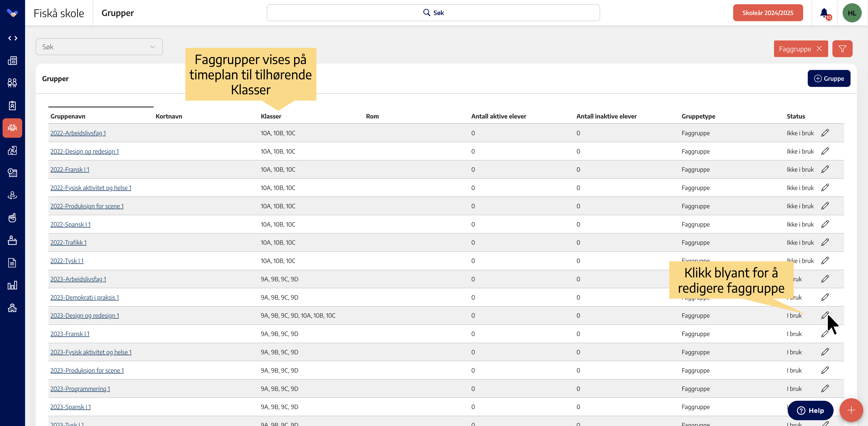Open the news/articles sidebar icon
The height and width of the screenshot is (426, 868).
coord(13,61)
